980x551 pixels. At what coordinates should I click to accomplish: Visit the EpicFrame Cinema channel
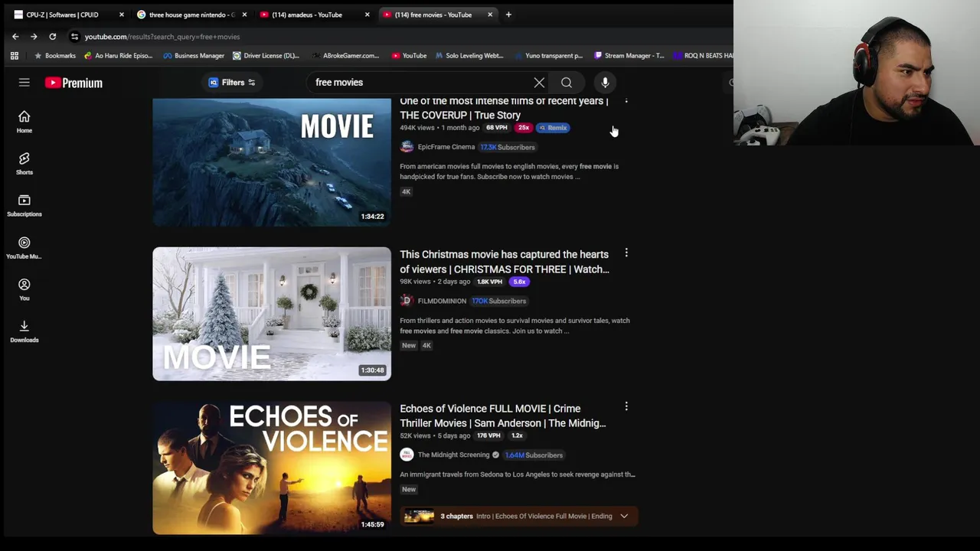click(x=446, y=147)
